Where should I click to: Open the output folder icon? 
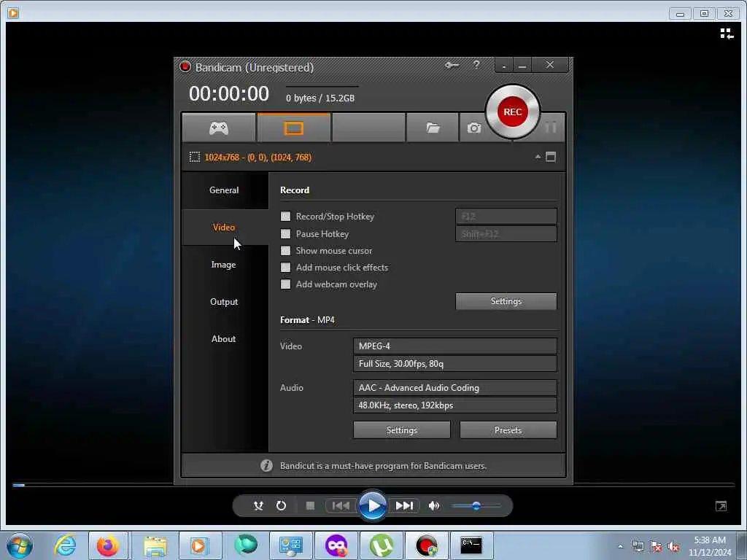433,128
